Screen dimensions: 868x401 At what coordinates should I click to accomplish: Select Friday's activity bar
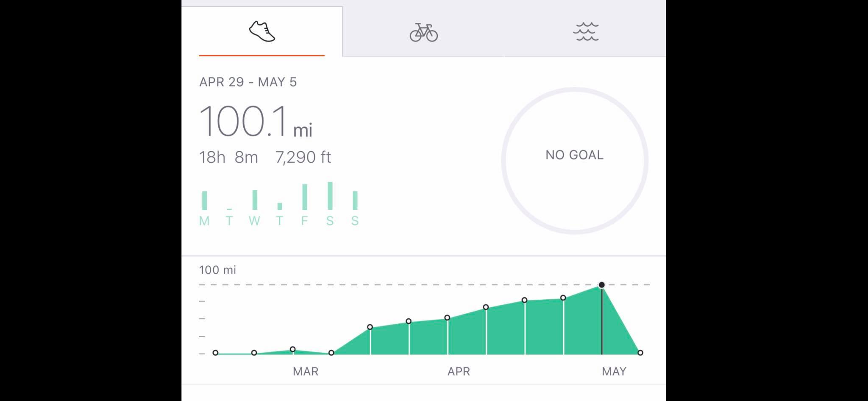tap(305, 197)
